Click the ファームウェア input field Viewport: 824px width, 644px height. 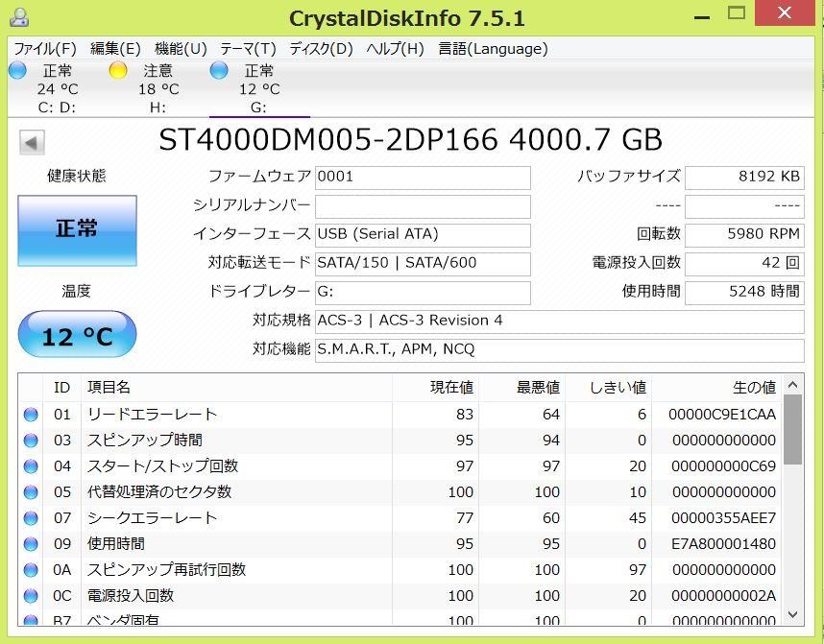(423, 178)
